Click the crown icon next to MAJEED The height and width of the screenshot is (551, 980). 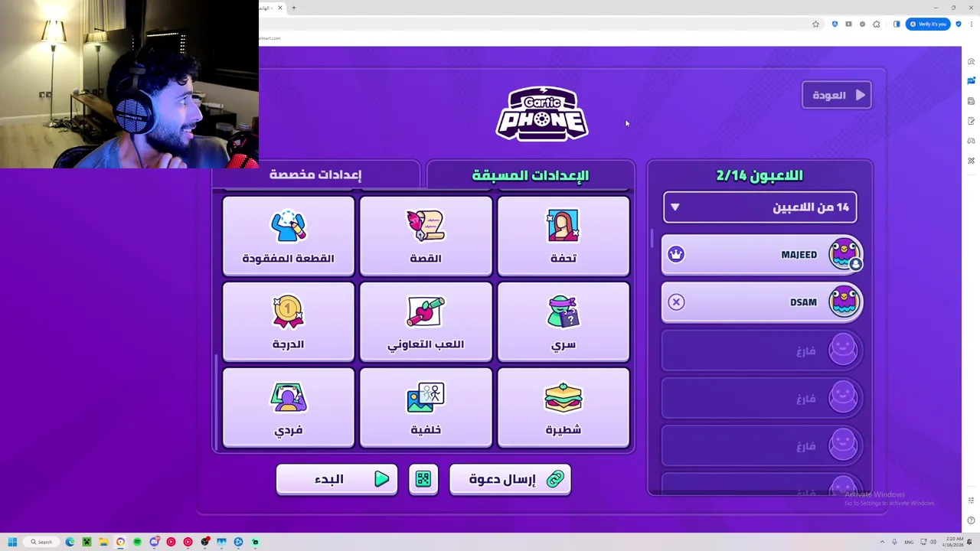click(676, 255)
